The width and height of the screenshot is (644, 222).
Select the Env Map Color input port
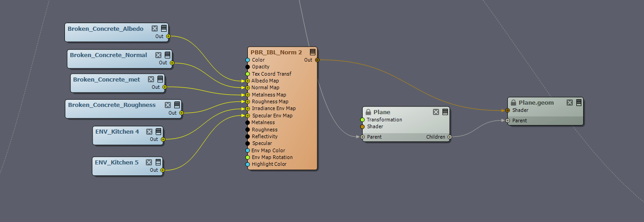pos(247,150)
